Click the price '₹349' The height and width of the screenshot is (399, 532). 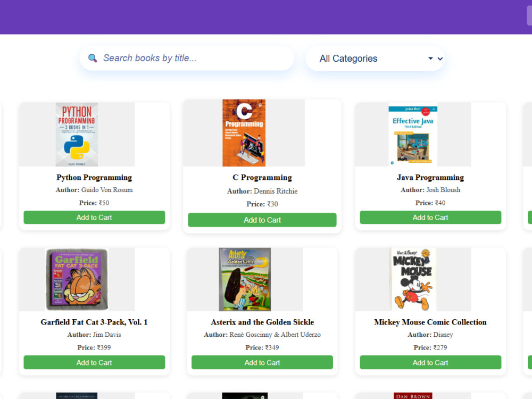(272, 347)
